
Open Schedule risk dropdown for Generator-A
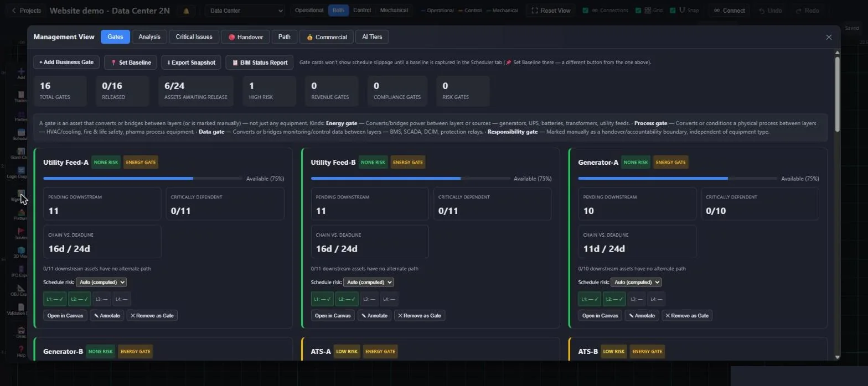tap(635, 282)
